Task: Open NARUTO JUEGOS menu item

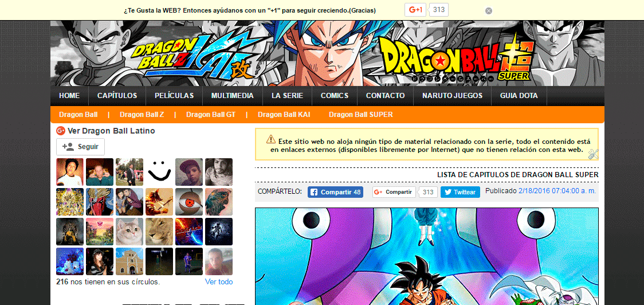Action: [x=452, y=96]
